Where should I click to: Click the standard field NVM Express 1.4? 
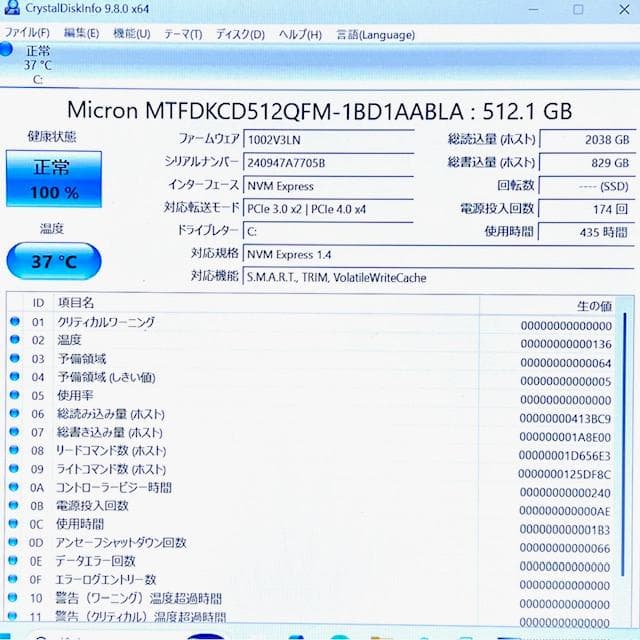[x=439, y=254]
